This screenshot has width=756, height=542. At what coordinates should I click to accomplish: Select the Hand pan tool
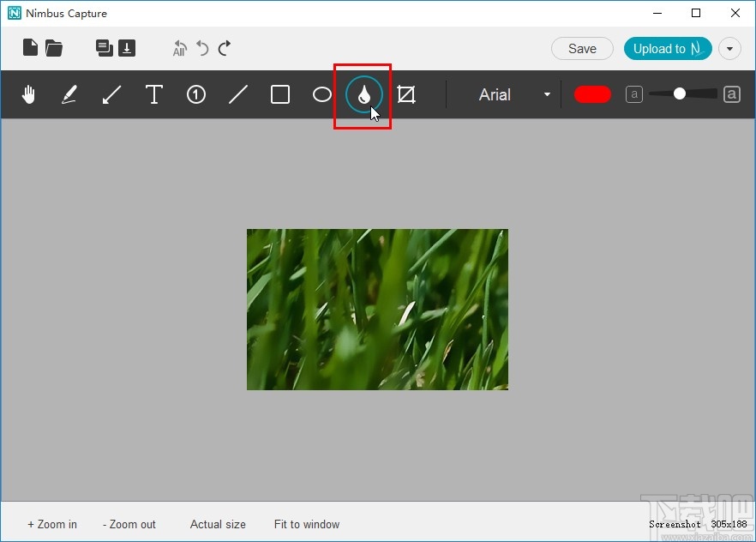tap(28, 94)
